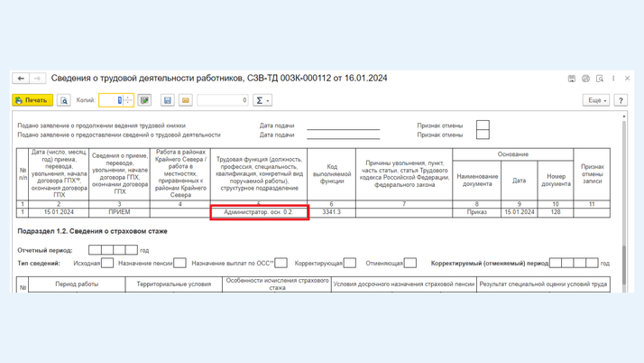Check the Исходная checkbox
Screen dimensions: 644x363
[107, 263]
